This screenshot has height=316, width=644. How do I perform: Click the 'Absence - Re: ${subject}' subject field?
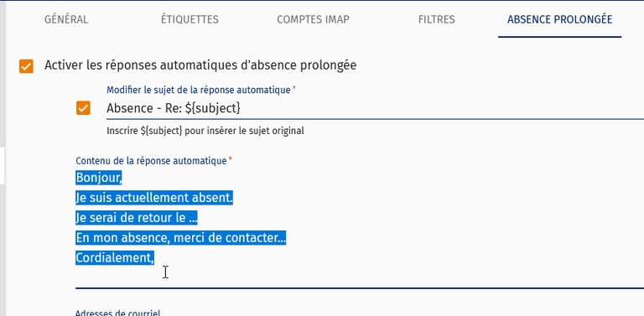pyautogui.click(x=375, y=108)
